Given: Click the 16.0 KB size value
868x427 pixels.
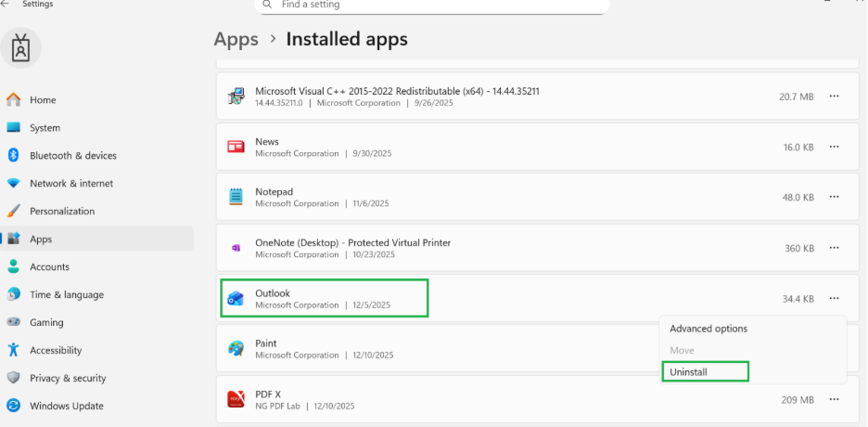Looking at the screenshot, I should [798, 148].
